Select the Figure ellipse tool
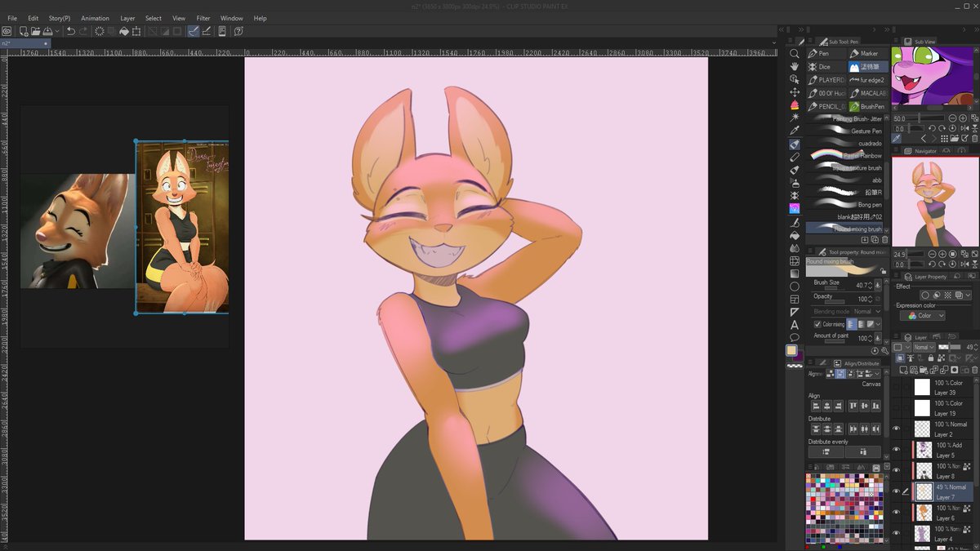The height and width of the screenshot is (551, 980). pos(794,287)
